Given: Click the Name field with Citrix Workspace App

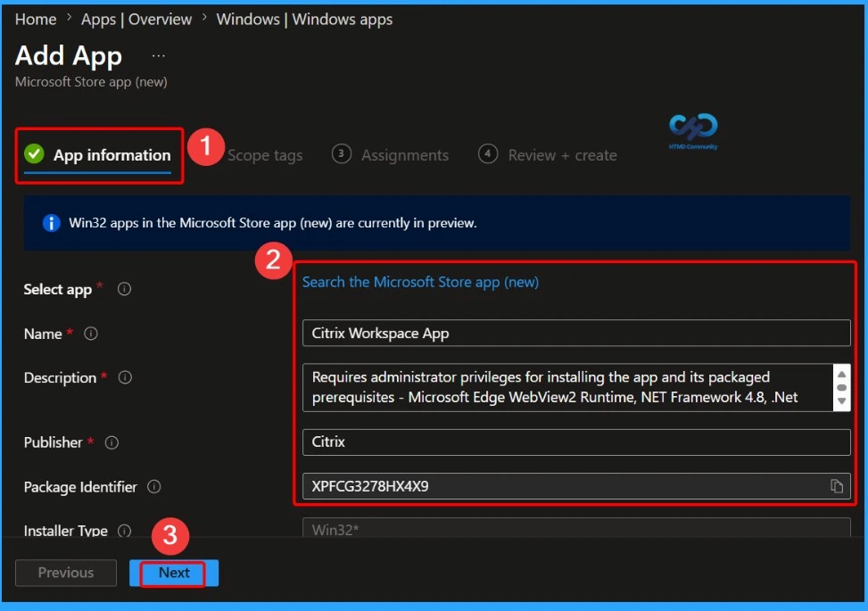Looking at the screenshot, I should click(576, 334).
